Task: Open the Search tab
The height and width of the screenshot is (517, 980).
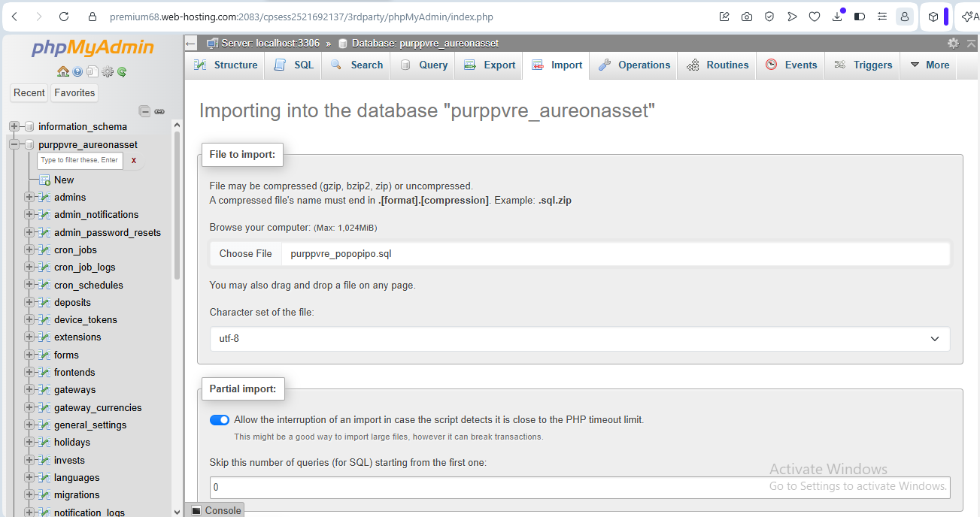Action: [x=357, y=65]
